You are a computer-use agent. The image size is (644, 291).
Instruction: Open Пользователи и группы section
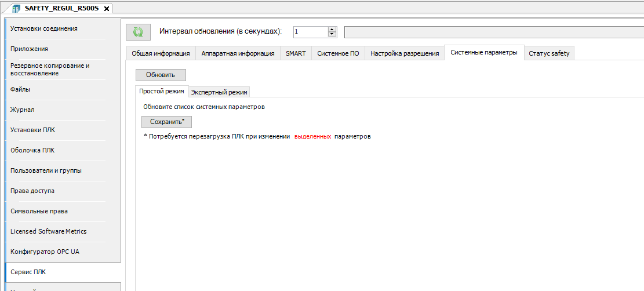tap(46, 170)
